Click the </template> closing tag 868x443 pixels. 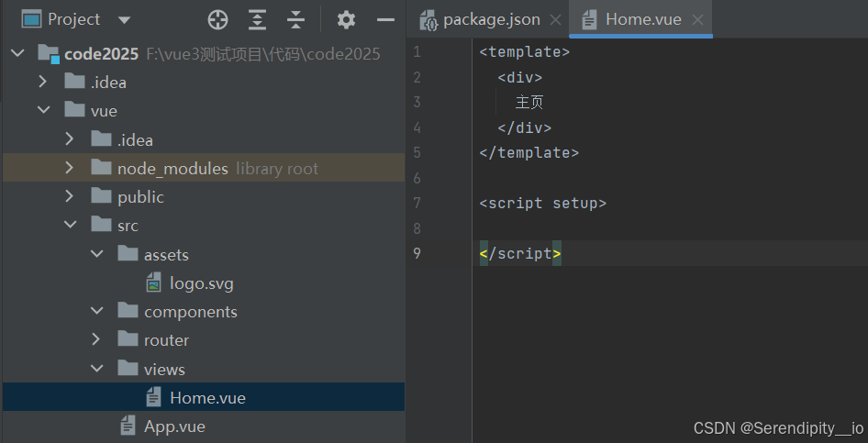(x=529, y=152)
